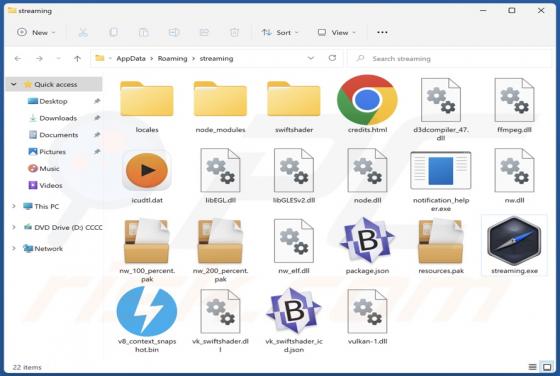The image size is (560, 376).
Task: Expand the This PC tree node
Action: (14, 206)
